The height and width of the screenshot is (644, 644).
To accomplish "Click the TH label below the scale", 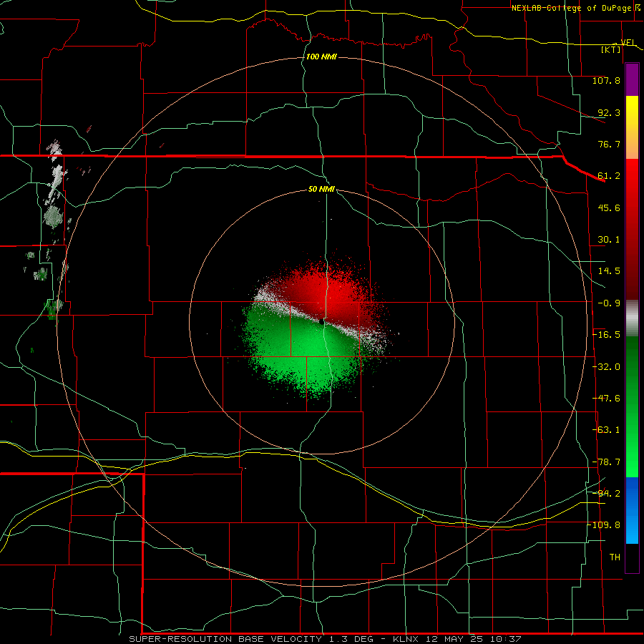I will [x=615, y=557].
